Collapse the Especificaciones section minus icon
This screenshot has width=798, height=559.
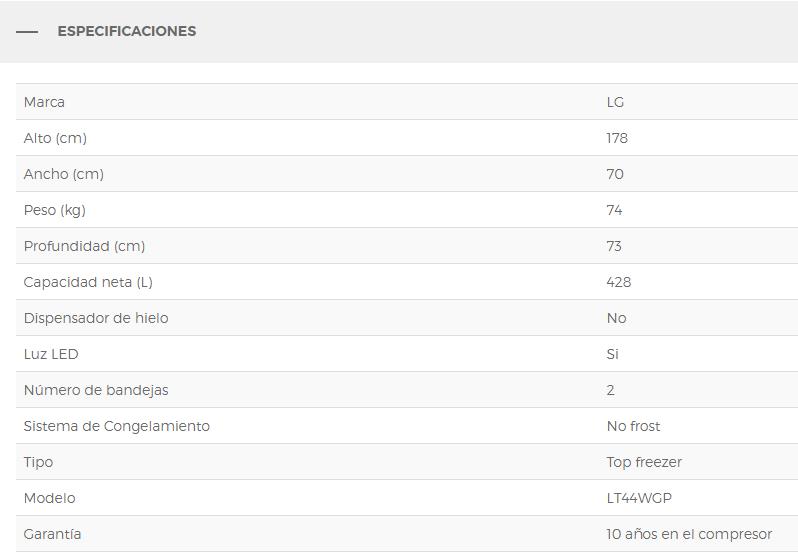tap(27, 32)
